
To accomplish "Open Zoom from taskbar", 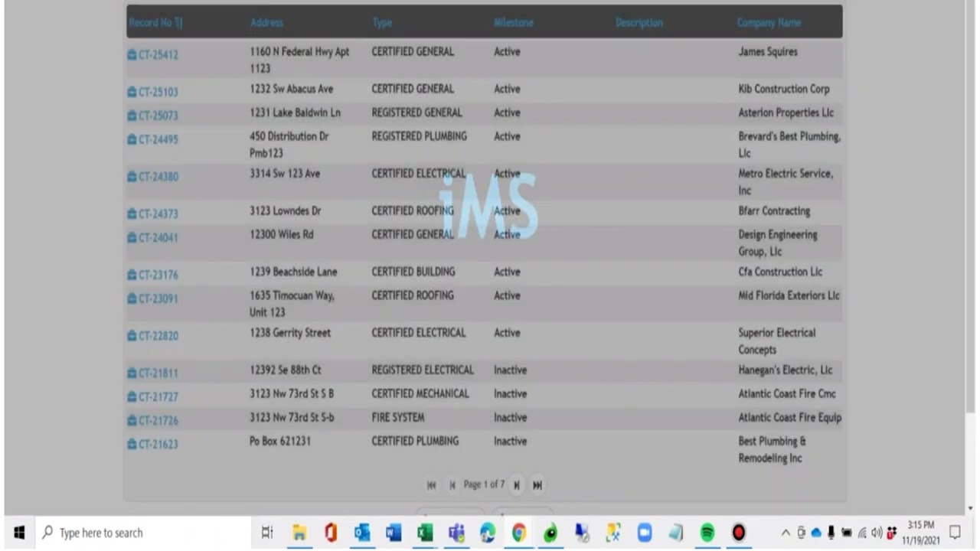I will click(645, 533).
